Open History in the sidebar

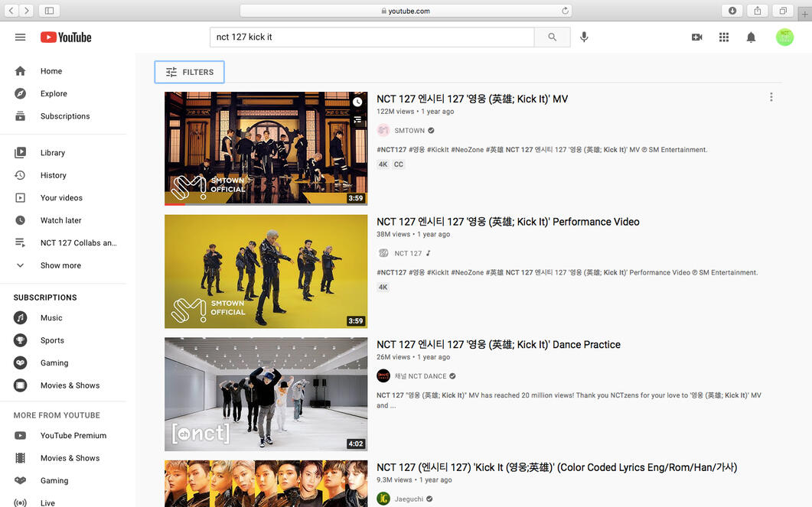pos(53,175)
